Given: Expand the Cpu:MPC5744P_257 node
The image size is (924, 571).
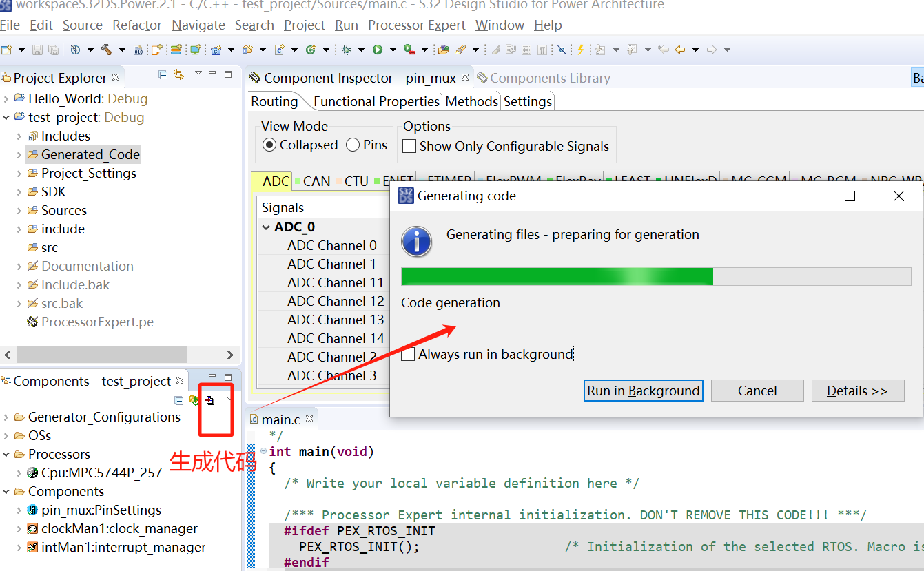Looking at the screenshot, I should point(19,473).
